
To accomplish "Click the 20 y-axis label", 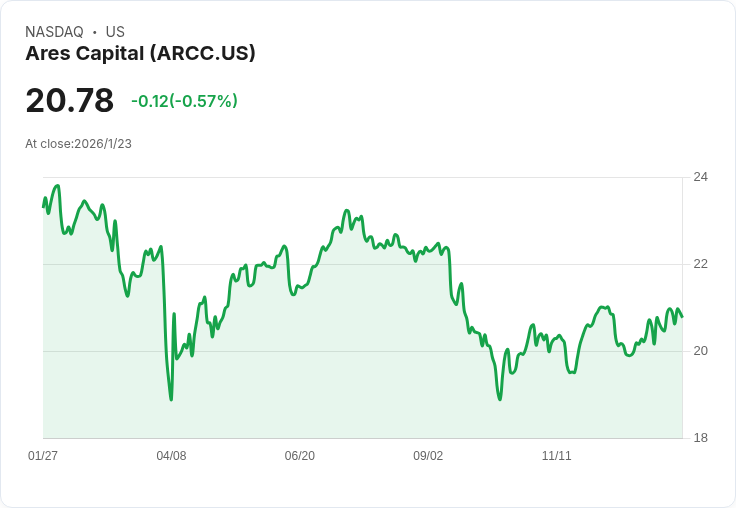I will coord(700,351).
